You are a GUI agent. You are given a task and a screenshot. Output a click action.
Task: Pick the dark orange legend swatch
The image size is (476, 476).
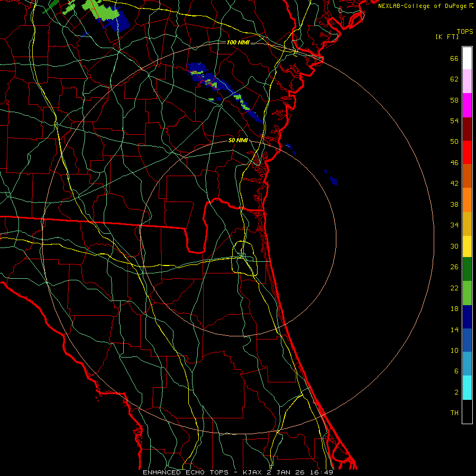467,176
